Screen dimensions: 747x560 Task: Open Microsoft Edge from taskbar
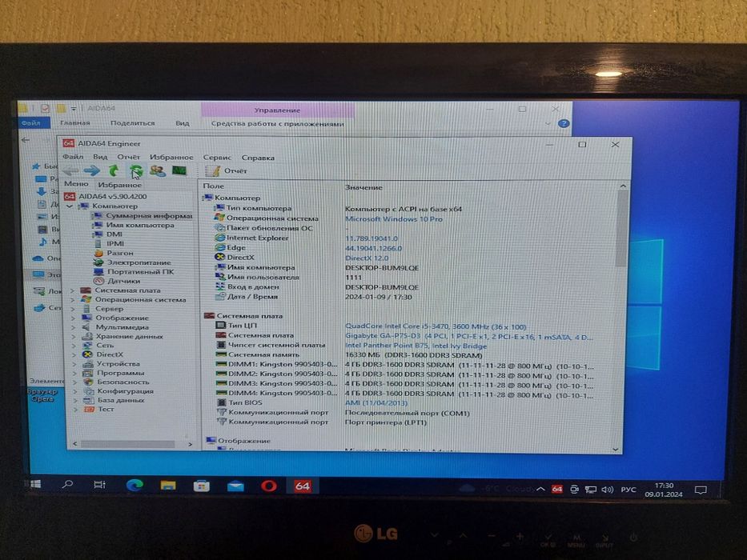[135, 486]
